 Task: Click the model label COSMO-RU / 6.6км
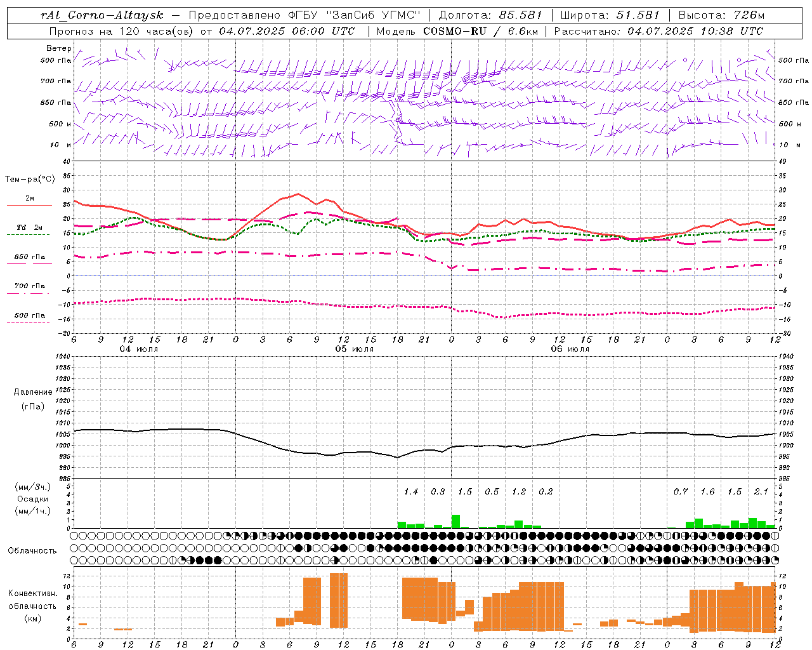click(x=480, y=31)
